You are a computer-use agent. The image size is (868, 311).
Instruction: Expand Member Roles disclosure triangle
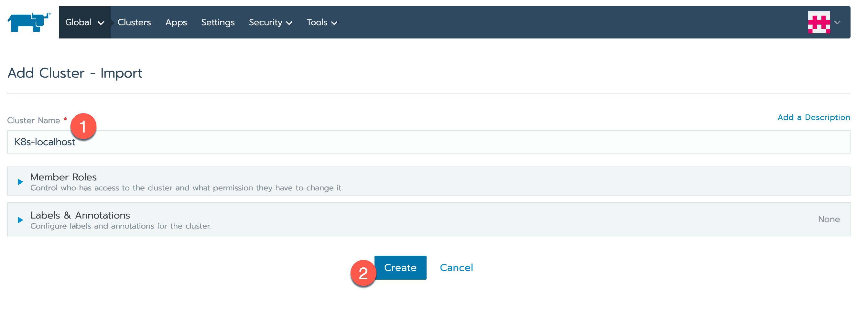(20, 182)
